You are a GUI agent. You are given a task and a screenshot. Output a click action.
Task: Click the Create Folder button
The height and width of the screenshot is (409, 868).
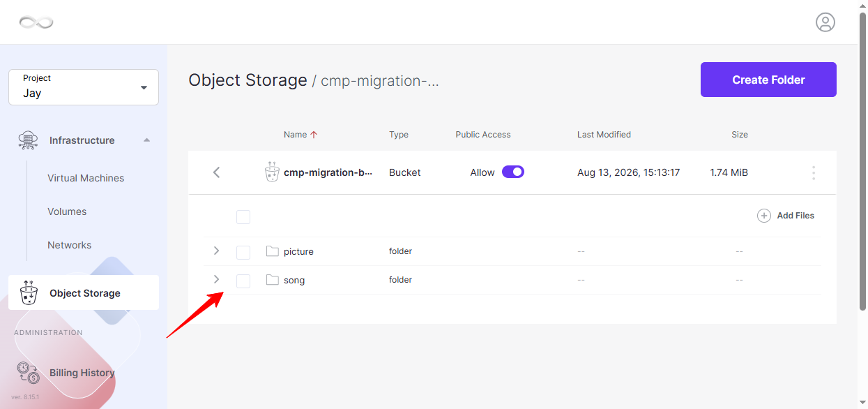tap(768, 80)
